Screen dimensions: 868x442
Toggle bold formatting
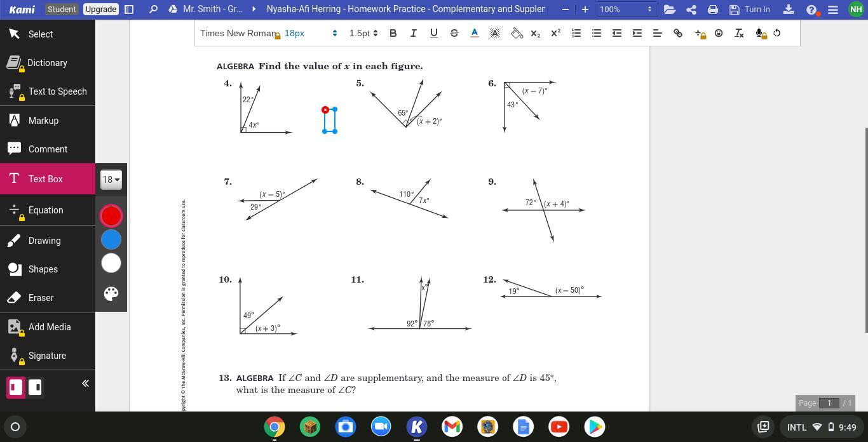(x=393, y=33)
